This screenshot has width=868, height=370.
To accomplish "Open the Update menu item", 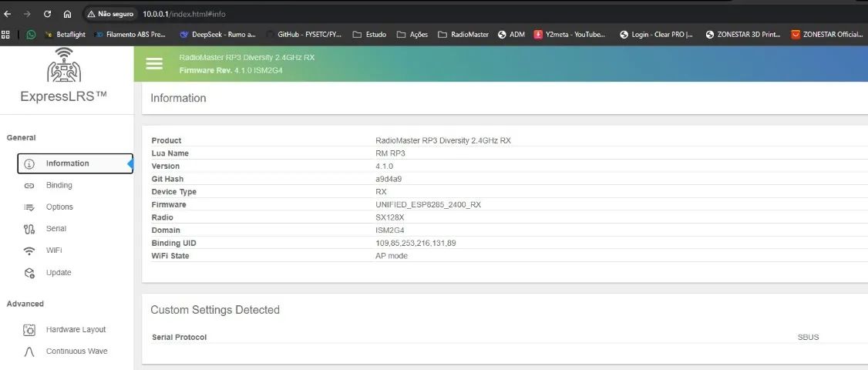I will click(x=58, y=273).
